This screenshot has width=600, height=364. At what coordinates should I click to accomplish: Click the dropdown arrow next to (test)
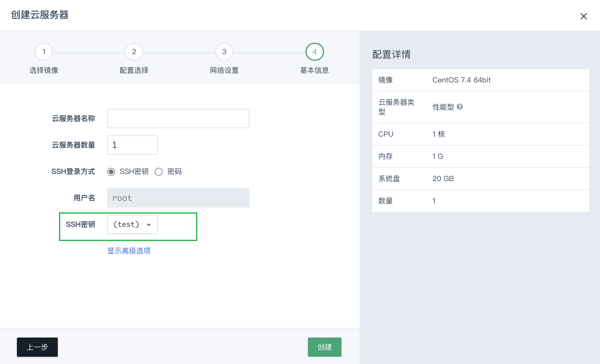(x=149, y=224)
